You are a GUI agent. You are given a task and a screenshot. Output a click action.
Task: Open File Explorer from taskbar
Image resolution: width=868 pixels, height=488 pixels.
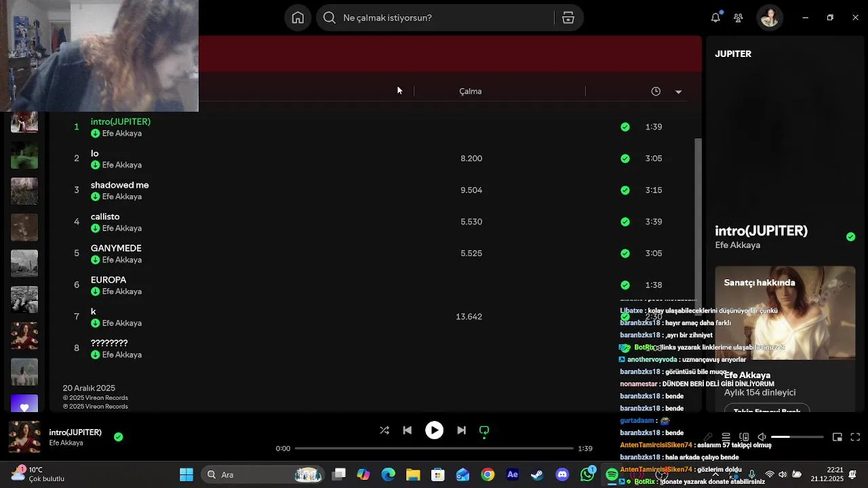[413, 474]
